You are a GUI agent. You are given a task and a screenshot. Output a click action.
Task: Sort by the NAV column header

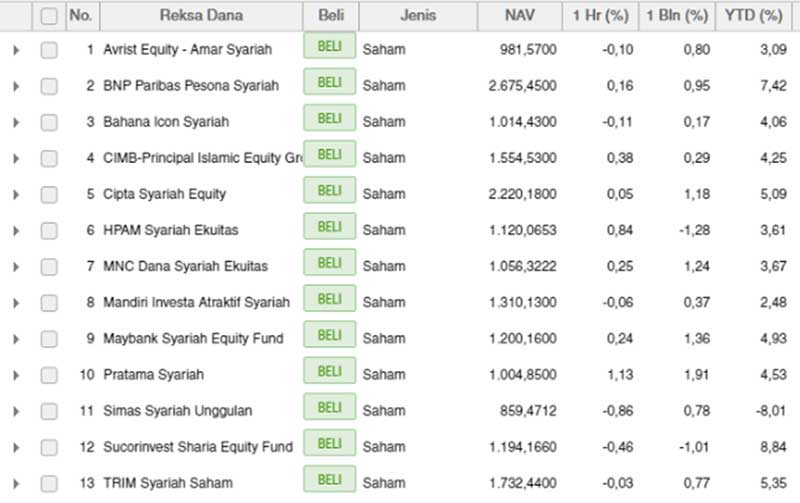(519, 15)
